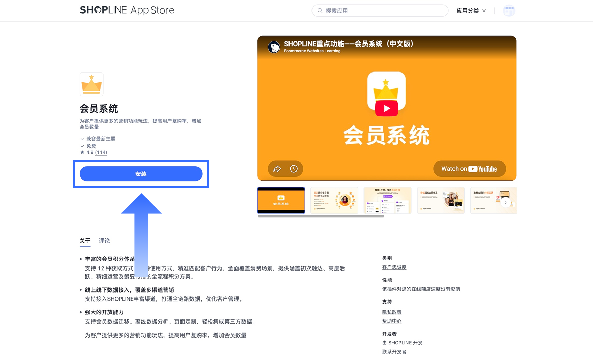Select the third screenshot thumbnail
Screen dimensions: 593x364
point(388,200)
